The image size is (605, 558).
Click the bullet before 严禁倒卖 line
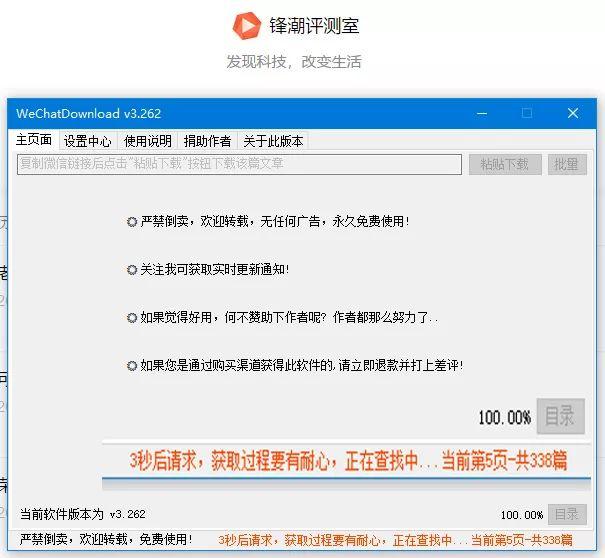click(132, 222)
